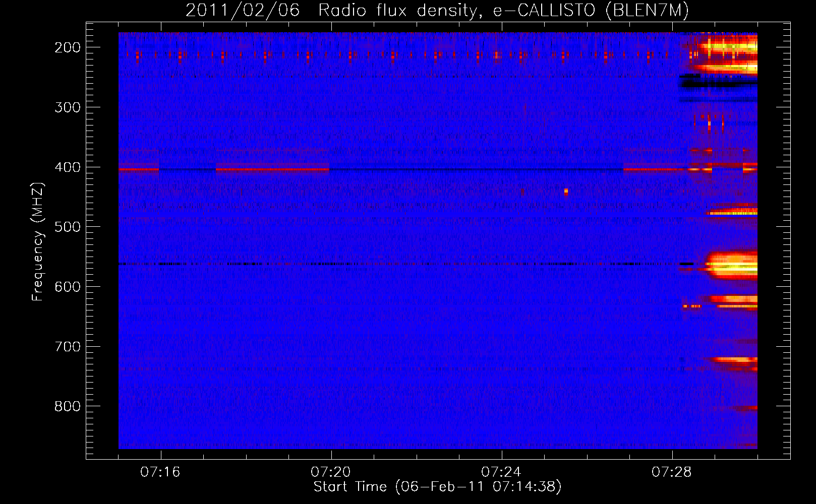
Task: Click the plot title "2011/02/06 Radio flux density, e-CALLISTO (BLEN7M)"
Action: point(437,10)
